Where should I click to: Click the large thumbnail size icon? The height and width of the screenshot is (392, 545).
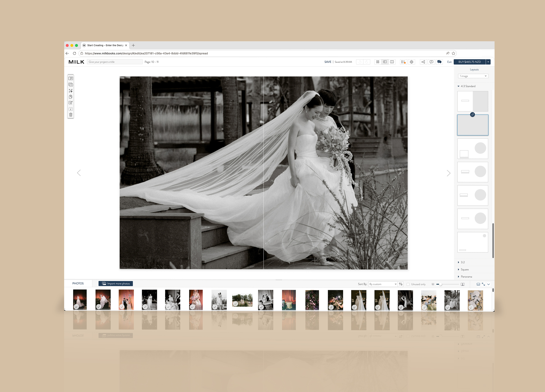(463, 284)
